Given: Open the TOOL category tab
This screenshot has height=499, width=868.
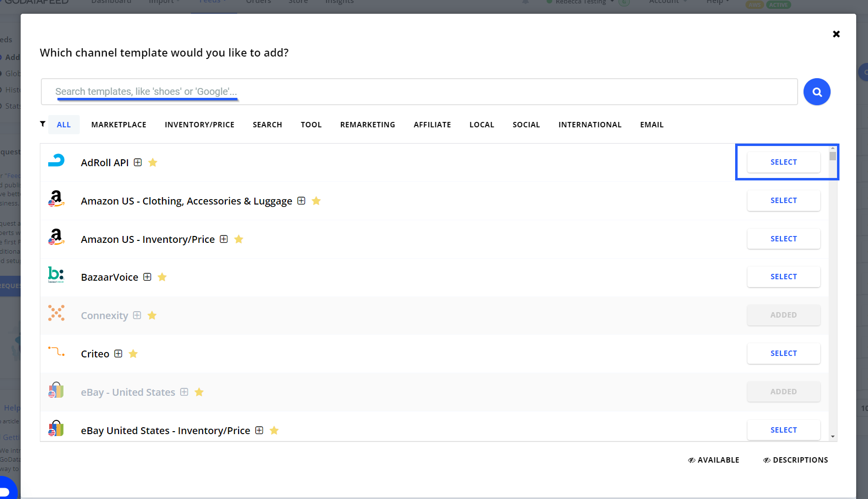Looking at the screenshot, I should point(311,125).
